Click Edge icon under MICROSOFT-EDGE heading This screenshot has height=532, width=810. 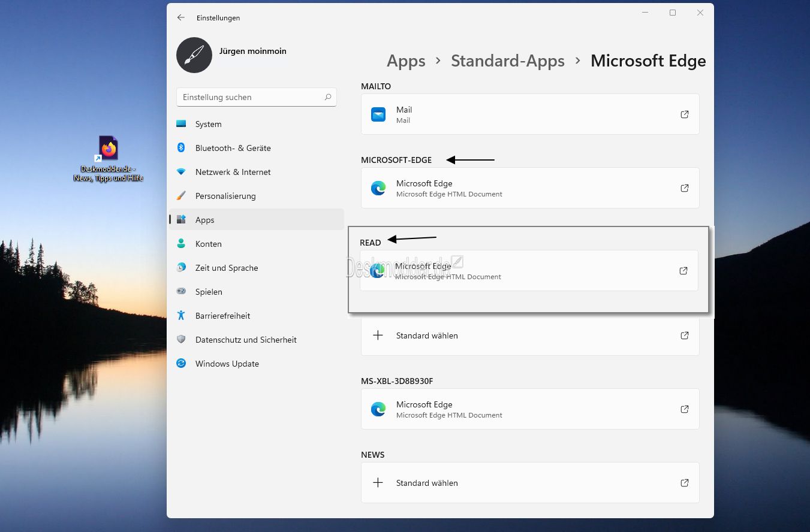pos(378,188)
